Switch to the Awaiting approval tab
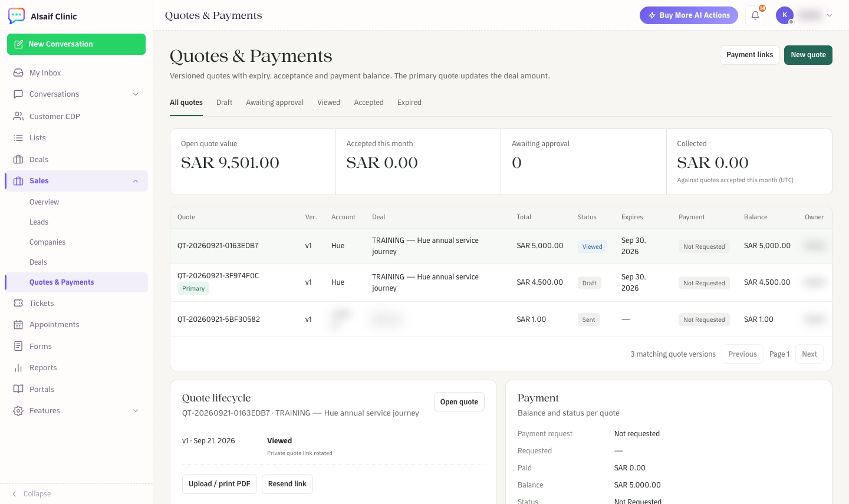Screen dimensions: 849x504 275,103
